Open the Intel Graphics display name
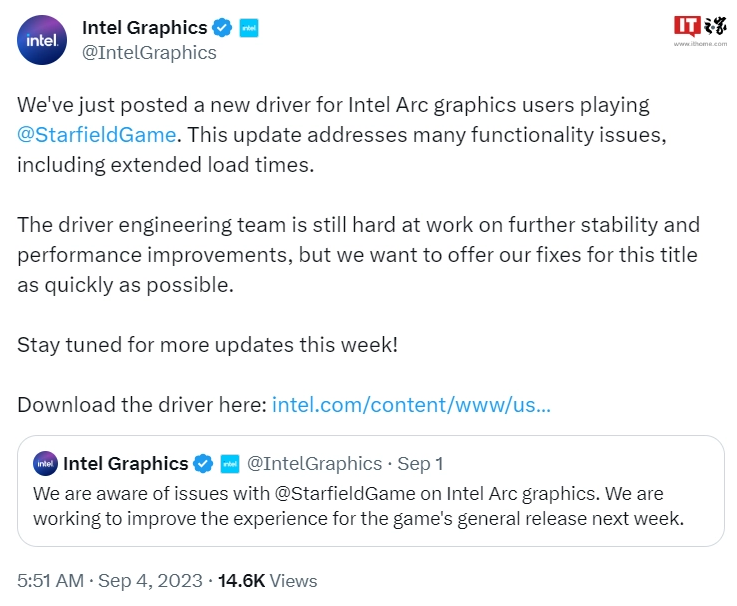 click(144, 28)
